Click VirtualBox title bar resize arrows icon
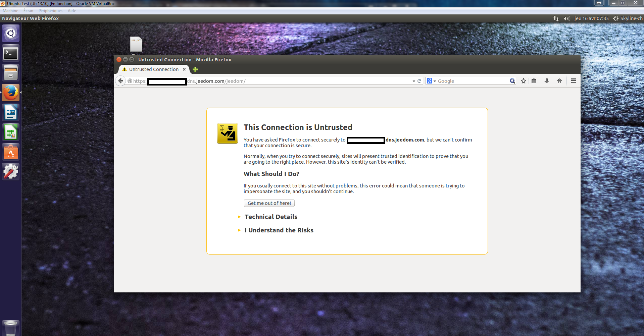The height and width of the screenshot is (336, 644). [599, 3]
